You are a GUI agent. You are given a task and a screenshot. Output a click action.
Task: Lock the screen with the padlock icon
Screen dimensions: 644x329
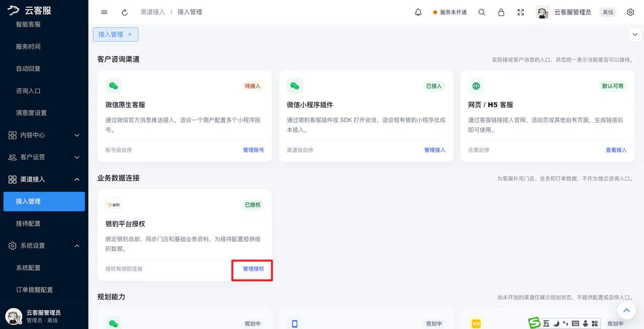pyautogui.click(x=501, y=12)
